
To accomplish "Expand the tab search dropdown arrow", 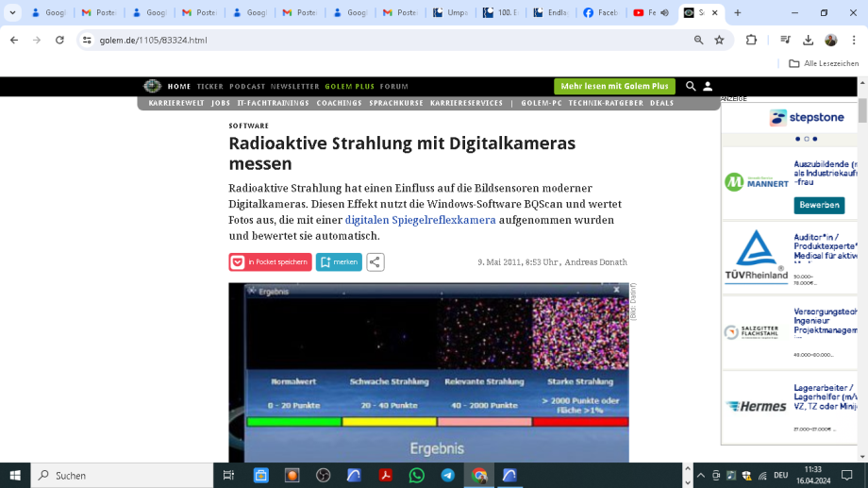I will pyautogui.click(x=13, y=13).
